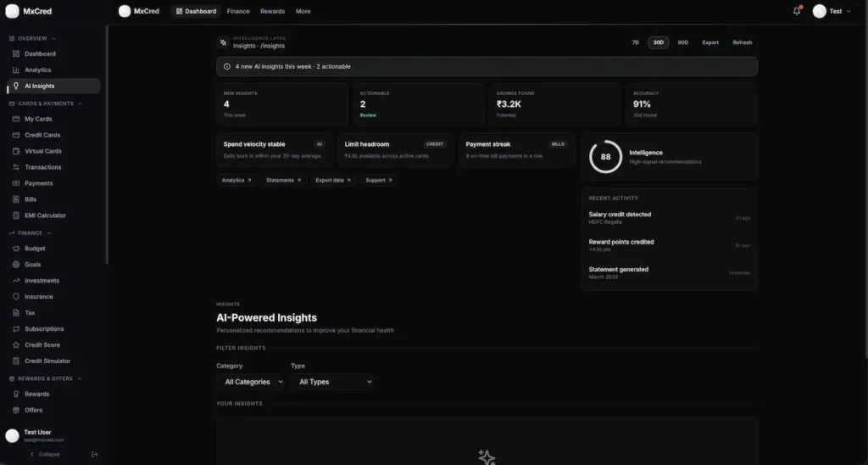Image resolution: width=868 pixels, height=465 pixels.
Task: Click the Subscriptions repeat icon
Action: point(16,328)
